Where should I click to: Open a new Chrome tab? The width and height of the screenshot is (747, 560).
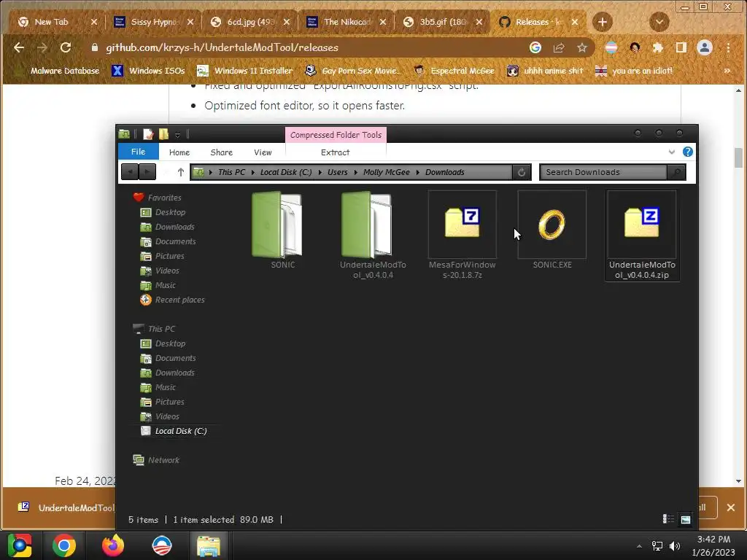tap(602, 22)
